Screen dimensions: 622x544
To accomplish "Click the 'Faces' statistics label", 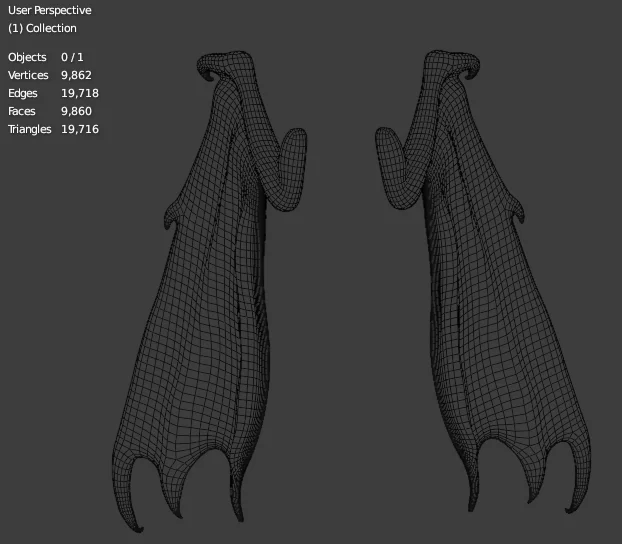I will click(x=21, y=111).
